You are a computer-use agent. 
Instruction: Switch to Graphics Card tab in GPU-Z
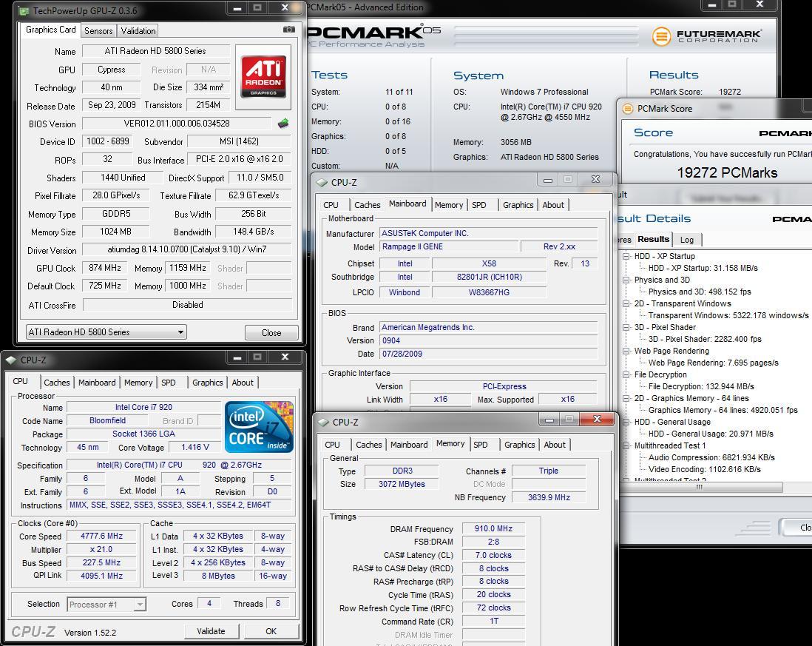point(51,30)
